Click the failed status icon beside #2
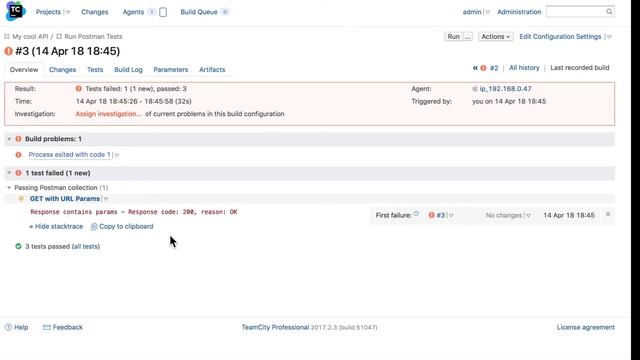Viewport: 640px width, 360px height. coord(483,68)
